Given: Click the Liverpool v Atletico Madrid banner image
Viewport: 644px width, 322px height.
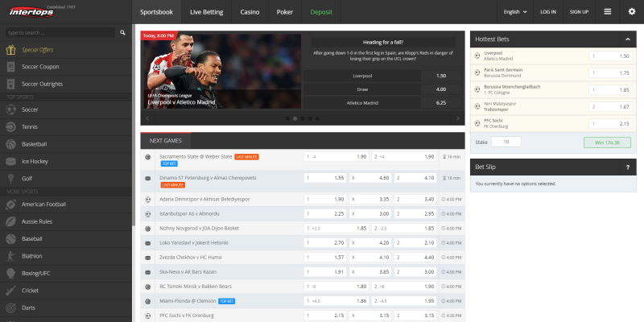Looking at the screenshot, I should 221,70.
